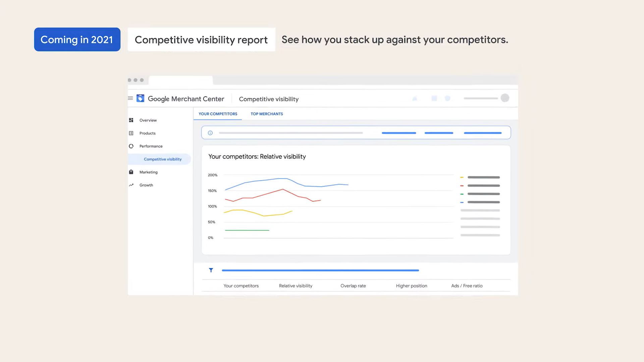Open the Products section
Image resolution: width=644 pixels, height=362 pixels.
tap(148, 133)
